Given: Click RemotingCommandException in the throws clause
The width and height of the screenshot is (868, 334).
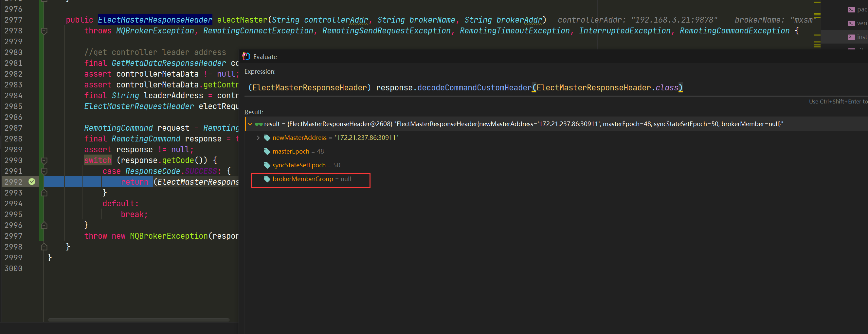Looking at the screenshot, I should (x=734, y=31).
